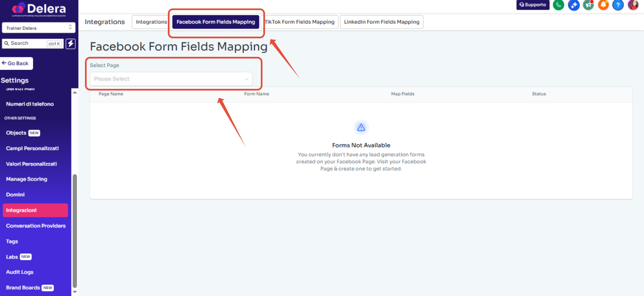
Task: Click the NEW badge next to Objects
Action: 34,133
